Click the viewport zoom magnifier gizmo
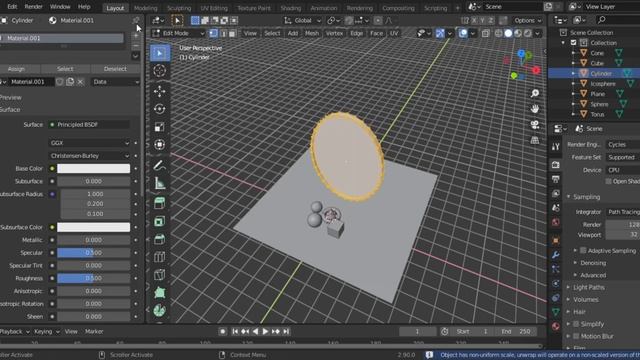Screen dimensions: 640x360 tap(535, 93)
